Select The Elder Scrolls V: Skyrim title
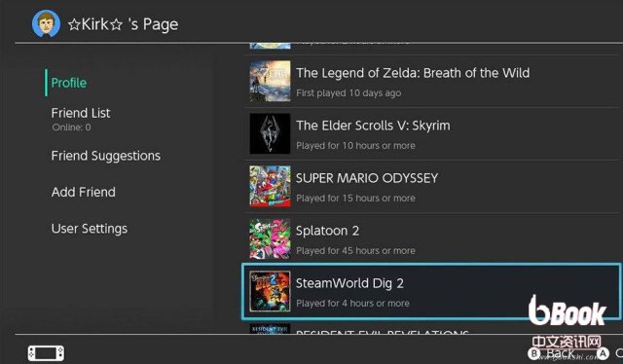The width and height of the screenshot is (623, 364). pyautogui.click(x=373, y=126)
